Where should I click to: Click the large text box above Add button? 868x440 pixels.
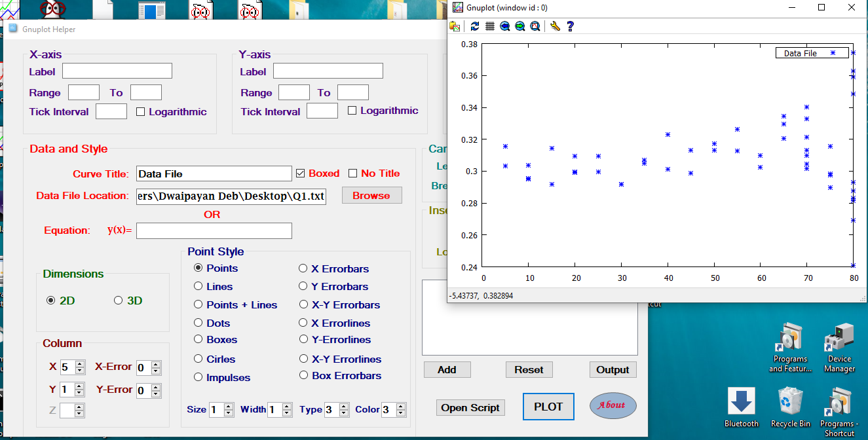point(530,318)
